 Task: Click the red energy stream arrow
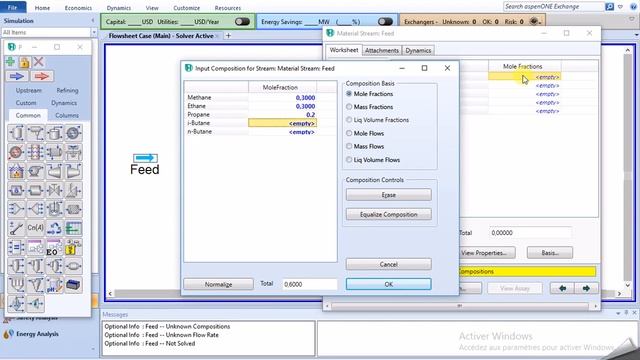pos(42,76)
